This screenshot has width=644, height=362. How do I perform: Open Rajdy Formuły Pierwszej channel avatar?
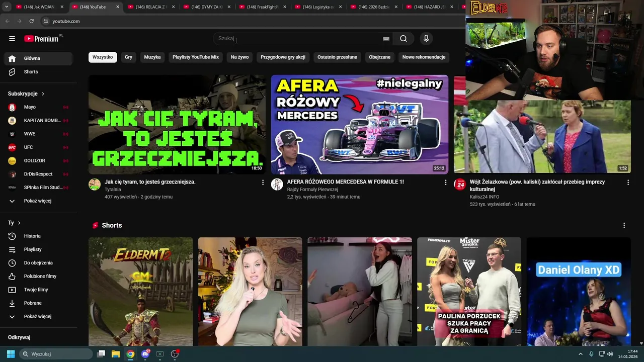tap(277, 185)
